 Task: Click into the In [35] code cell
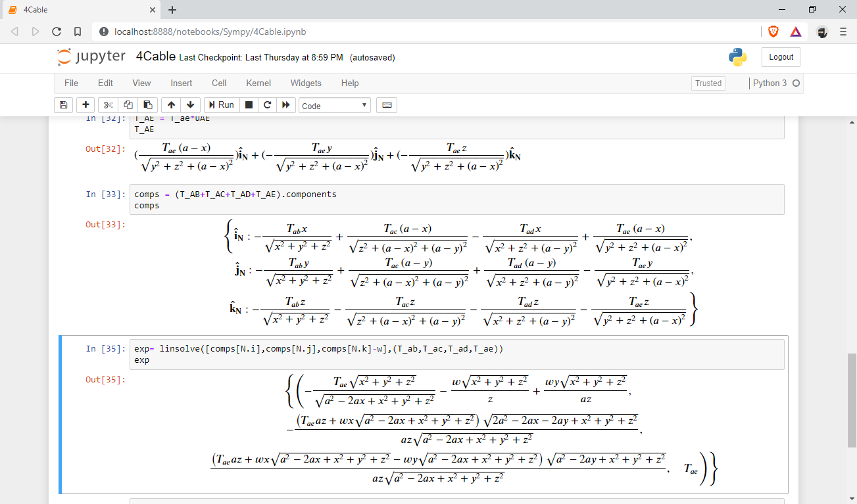click(x=458, y=354)
